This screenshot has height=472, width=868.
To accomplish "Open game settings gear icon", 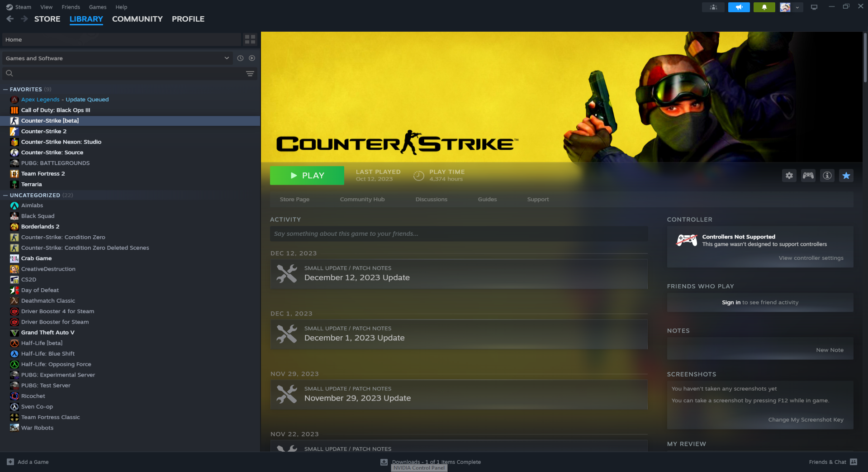I will tap(789, 176).
